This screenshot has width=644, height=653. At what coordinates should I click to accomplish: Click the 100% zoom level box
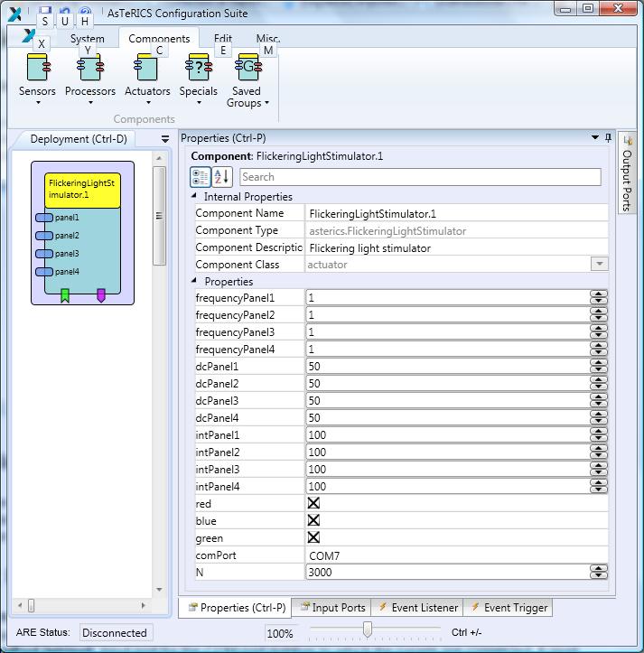pos(280,633)
